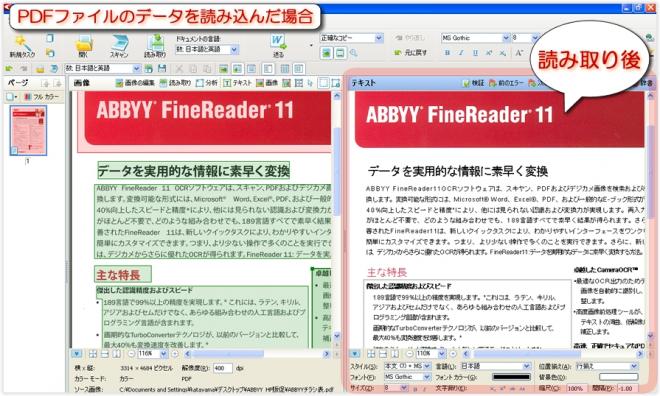The image size is (660, 396).
Task: Select the テキスト area tool
Action: click(x=237, y=83)
